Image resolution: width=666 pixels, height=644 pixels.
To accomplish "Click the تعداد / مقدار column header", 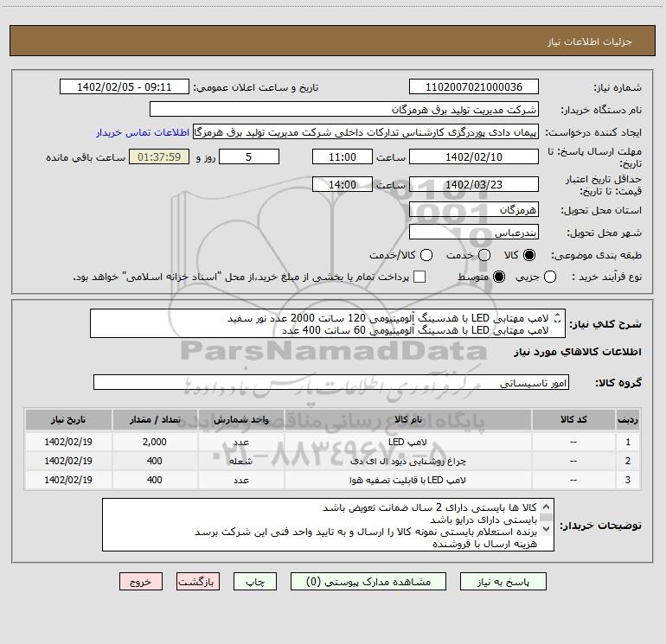I will click(x=155, y=419).
